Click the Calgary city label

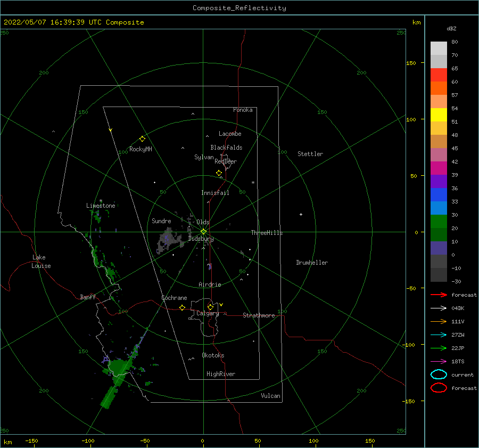pyautogui.click(x=208, y=313)
